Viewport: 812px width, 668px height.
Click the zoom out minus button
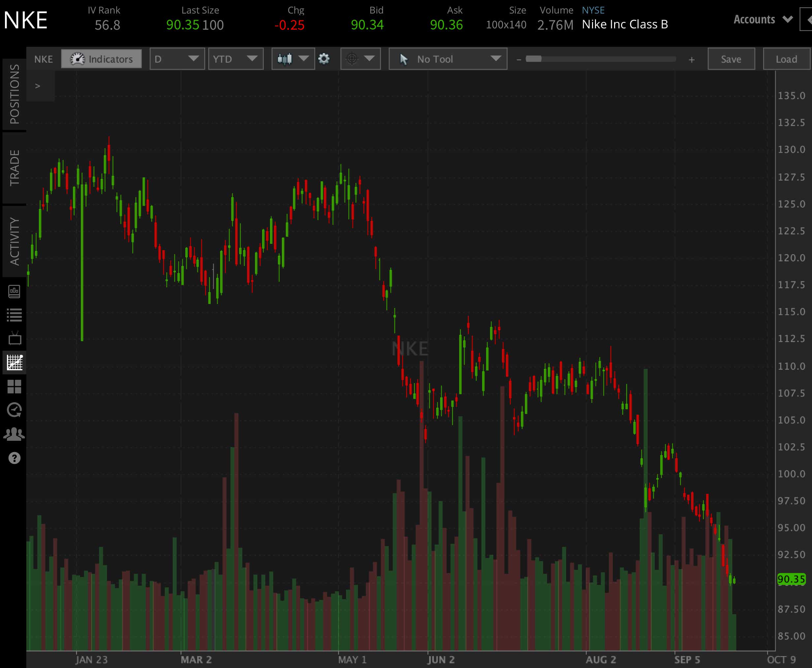(519, 59)
